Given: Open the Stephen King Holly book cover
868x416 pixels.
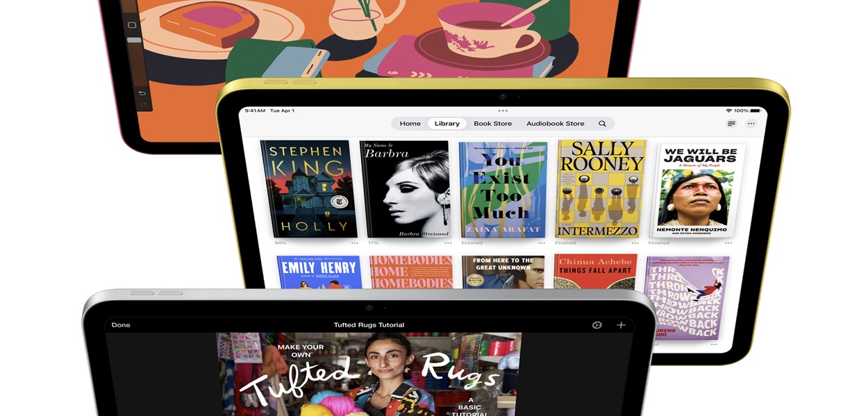Looking at the screenshot, I should click(309, 189).
